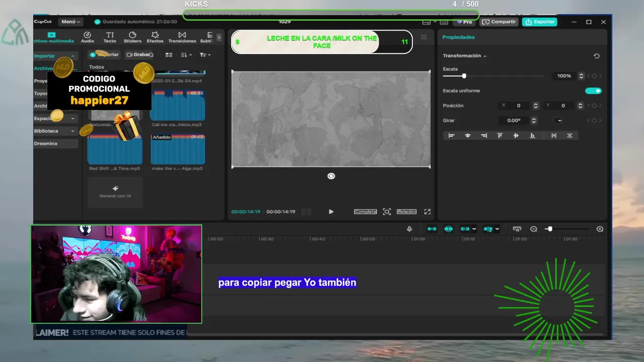Align horizontal center icon in Propiedades
Screen dimensions: 644x362
pyautogui.click(x=467, y=135)
